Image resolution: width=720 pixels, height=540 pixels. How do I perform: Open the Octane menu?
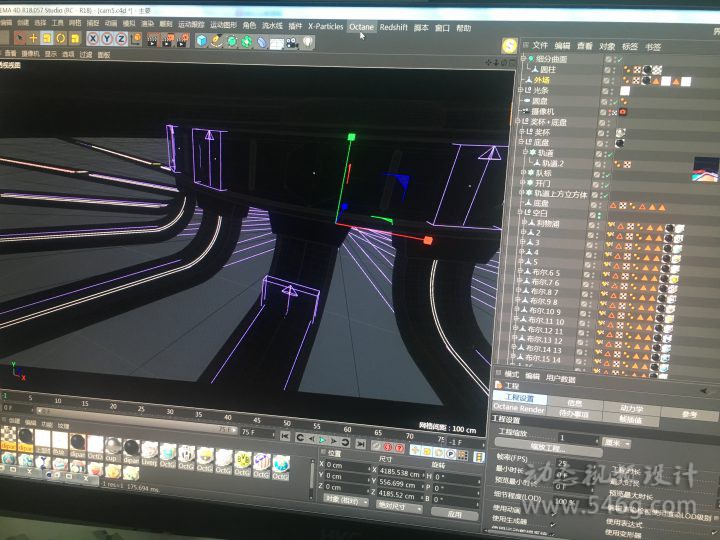coord(361,27)
